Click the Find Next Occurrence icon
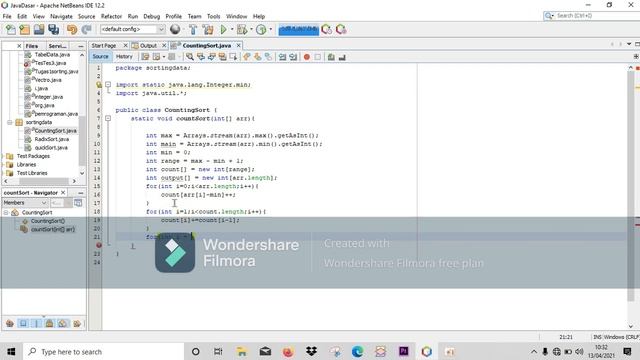This screenshot has width=640, height=360. click(x=211, y=57)
